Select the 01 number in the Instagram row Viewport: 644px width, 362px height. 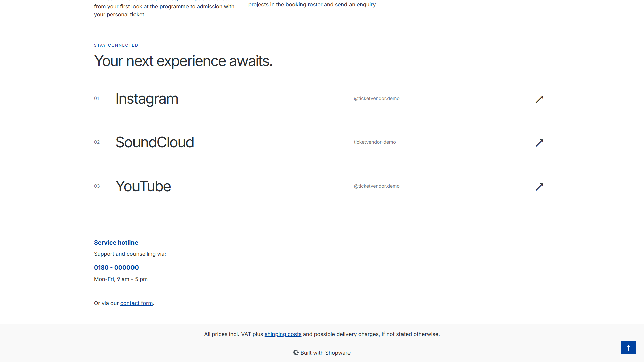click(96, 98)
